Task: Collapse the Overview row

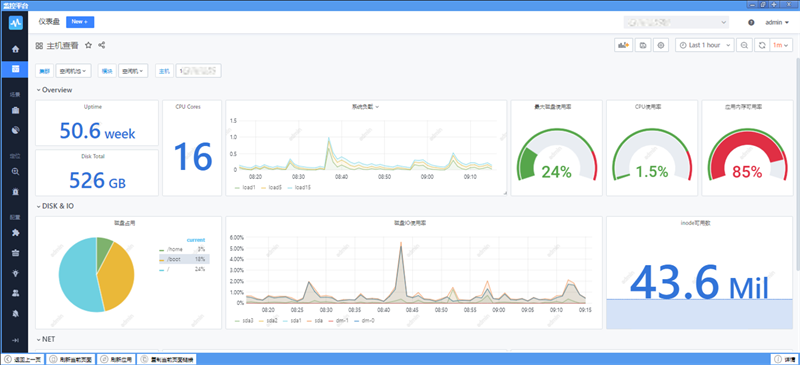Action: 54,90
